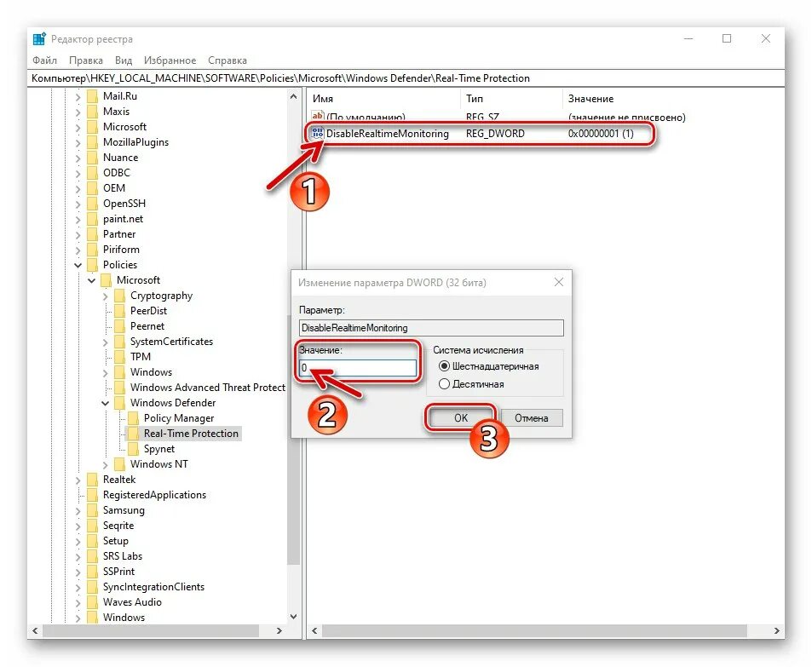Select the Real-Time Protection tree item

point(191,434)
